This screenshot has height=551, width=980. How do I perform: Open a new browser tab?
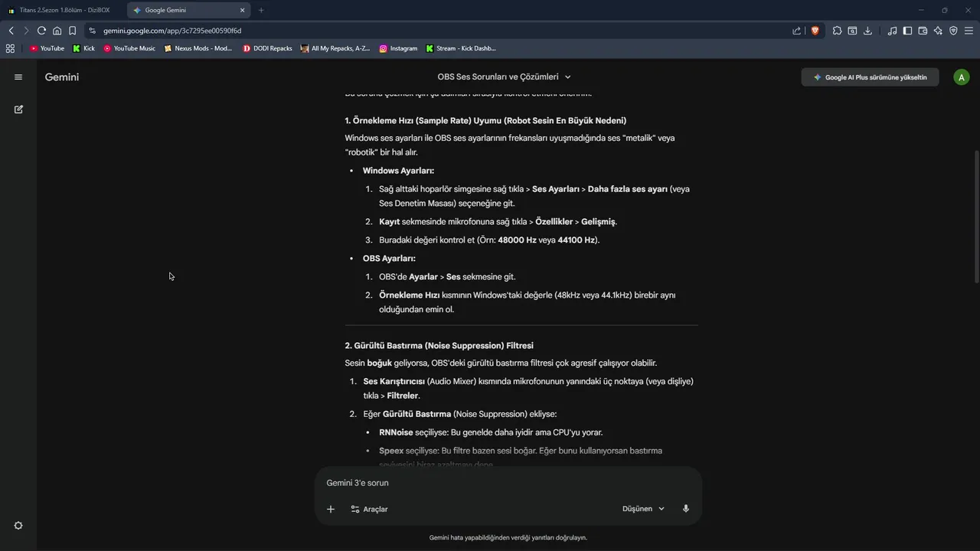(x=261, y=10)
